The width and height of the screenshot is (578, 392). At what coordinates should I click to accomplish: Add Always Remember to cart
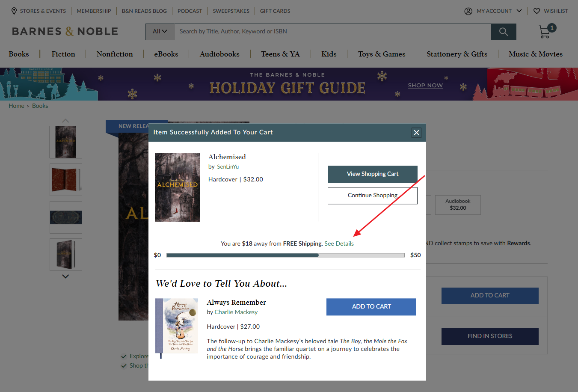click(371, 307)
